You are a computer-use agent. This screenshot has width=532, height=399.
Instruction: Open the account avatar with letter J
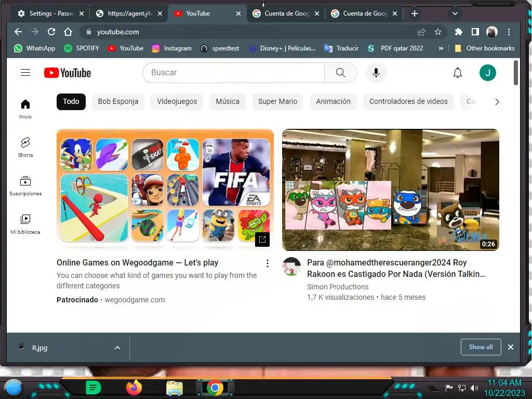[x=487, y=73]
